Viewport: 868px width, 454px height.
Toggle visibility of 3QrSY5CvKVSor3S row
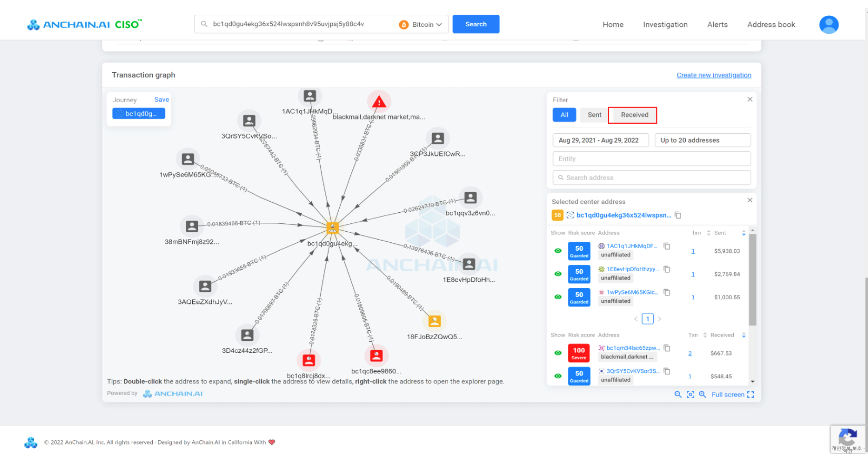pyautogui.click(x=558, y=376)
